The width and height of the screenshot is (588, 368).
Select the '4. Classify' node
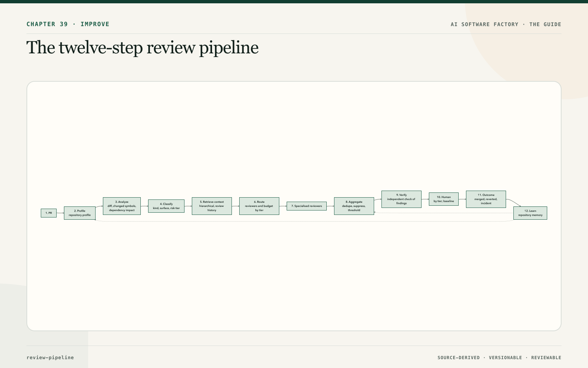pyautogui.click(x=166, y=206)
